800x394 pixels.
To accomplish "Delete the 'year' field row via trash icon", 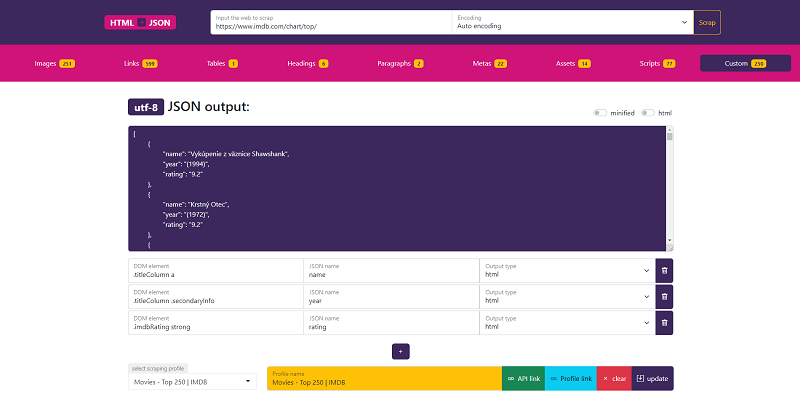I will pyautogui.click(x=664, y=297).
